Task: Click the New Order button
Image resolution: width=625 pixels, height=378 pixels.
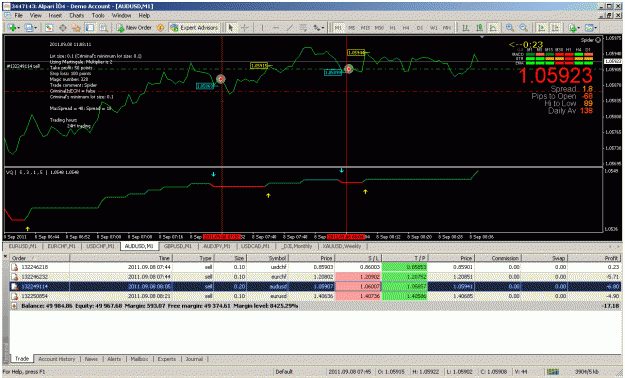Action: 134,28
